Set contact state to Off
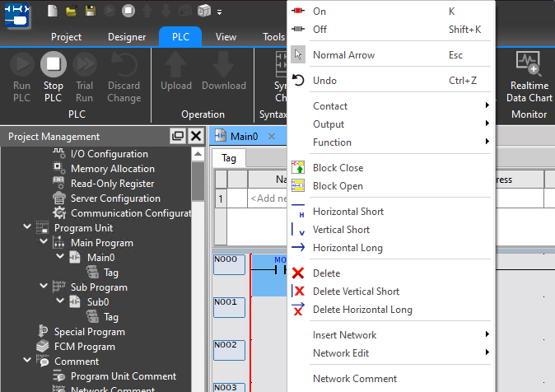This screenshot has width=555, height=392. (319, 30)
